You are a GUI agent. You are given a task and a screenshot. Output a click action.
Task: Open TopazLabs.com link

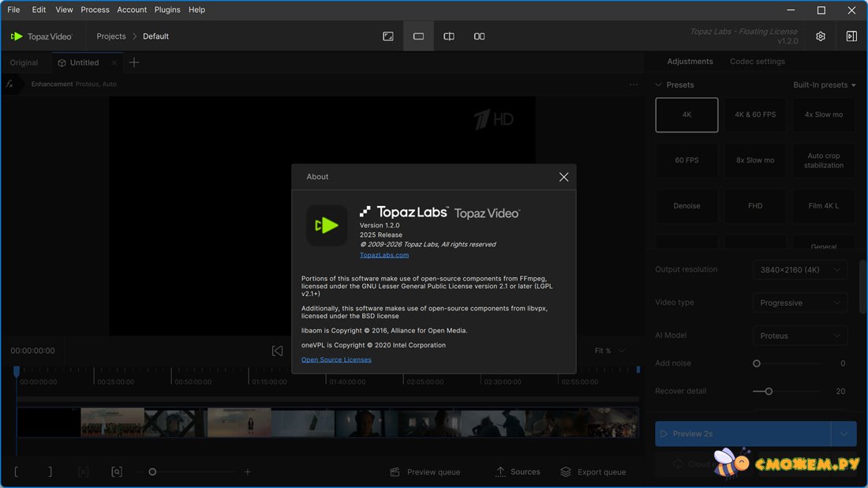pos(384,255)
